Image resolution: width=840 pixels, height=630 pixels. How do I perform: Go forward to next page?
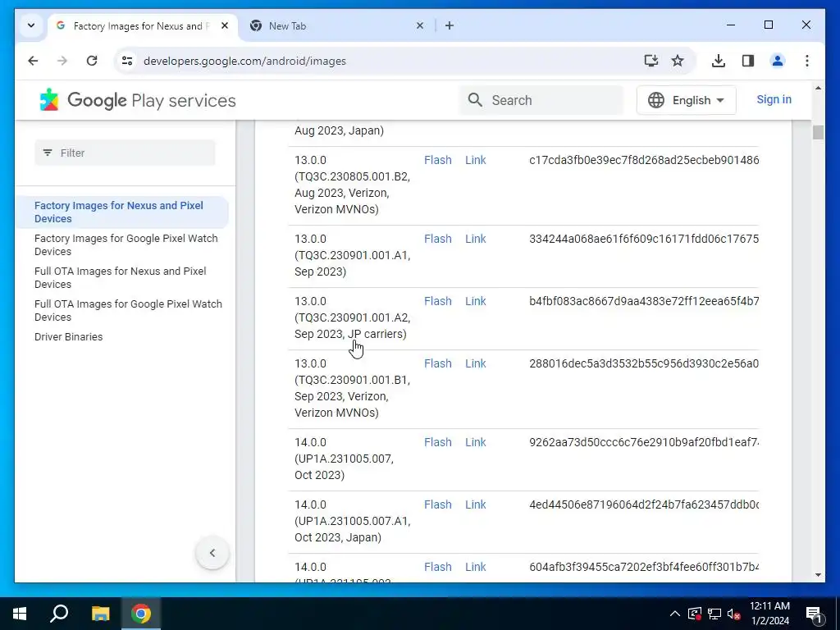click(62, 61)
